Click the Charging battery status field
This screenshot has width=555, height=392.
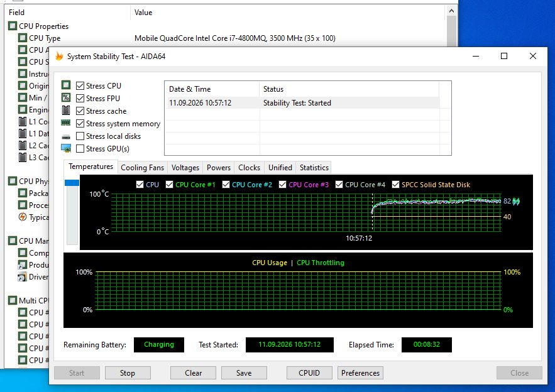tap(159, 345)
